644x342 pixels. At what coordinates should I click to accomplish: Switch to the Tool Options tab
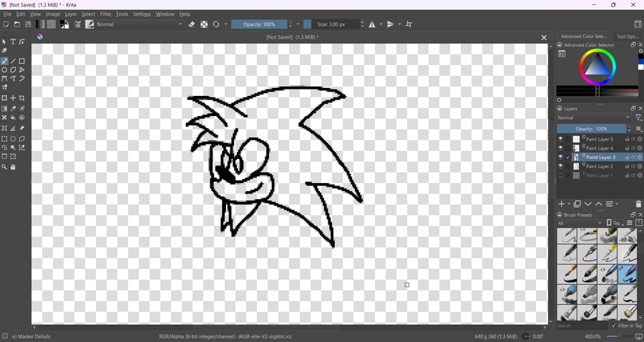pos(627,36)
